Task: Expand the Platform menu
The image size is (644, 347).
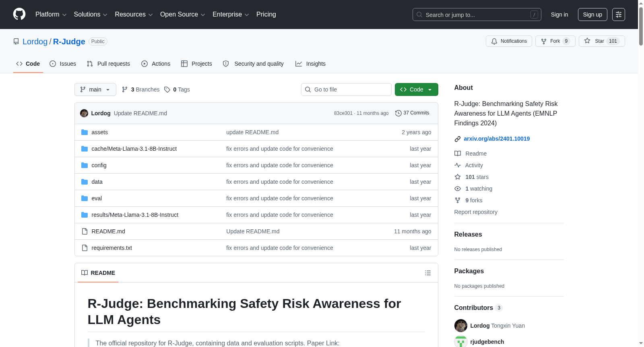Action: click(x=51, y=15)
